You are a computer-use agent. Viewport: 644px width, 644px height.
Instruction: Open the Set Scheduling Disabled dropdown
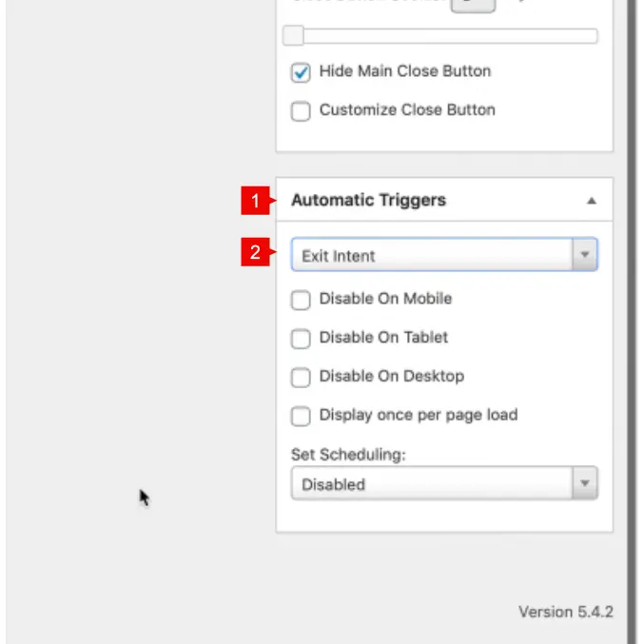433,483
